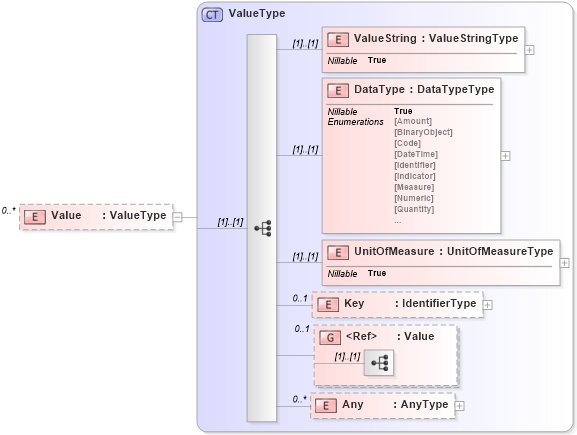Click the E icon of UnitOfMeasure element
577x435 pixels.
pos(338,253)
